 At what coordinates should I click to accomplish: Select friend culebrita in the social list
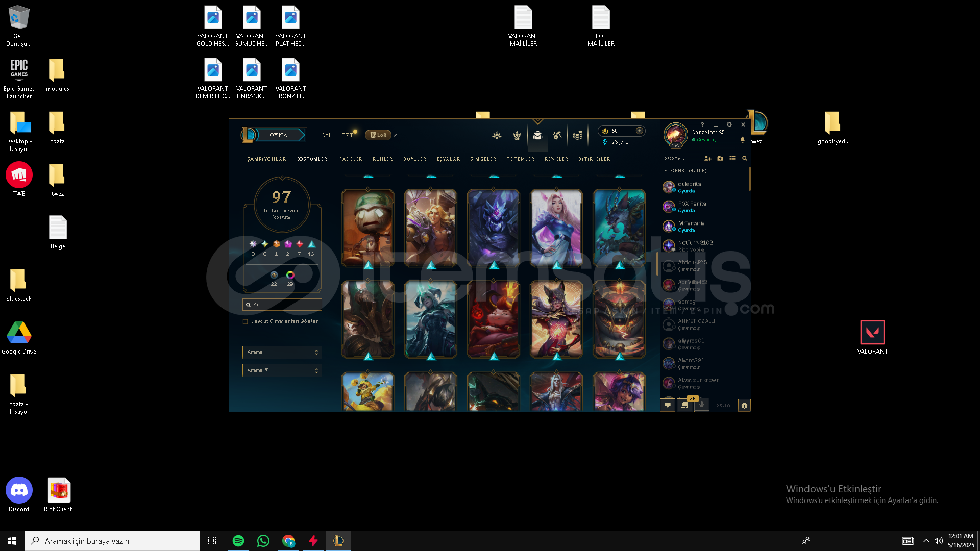pos(704,187)
